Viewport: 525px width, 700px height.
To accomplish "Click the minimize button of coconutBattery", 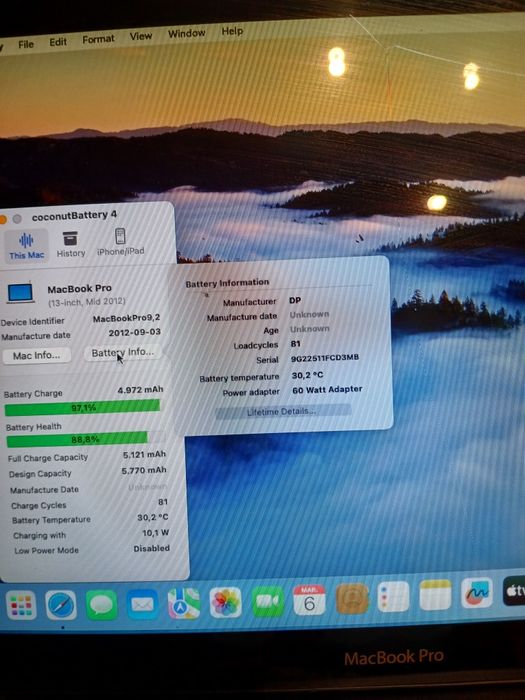I will [2, 219].
